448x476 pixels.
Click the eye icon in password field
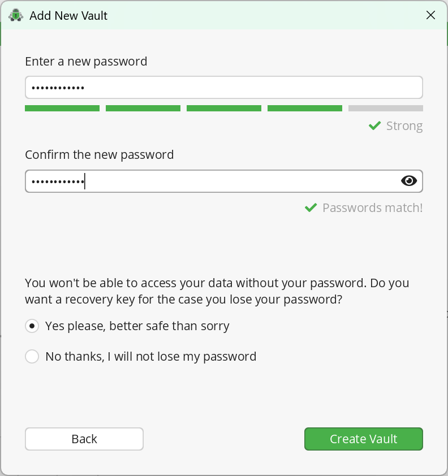click(x=408, y=181)
